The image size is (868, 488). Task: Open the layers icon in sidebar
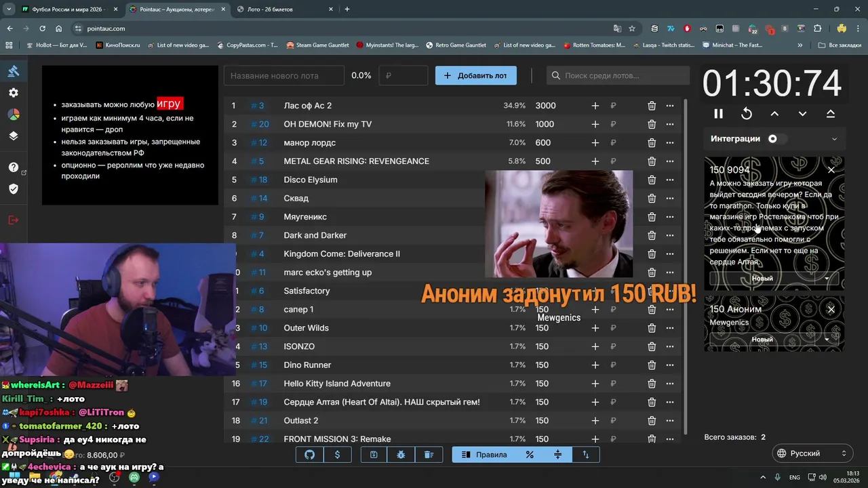[x=14, y=136]
